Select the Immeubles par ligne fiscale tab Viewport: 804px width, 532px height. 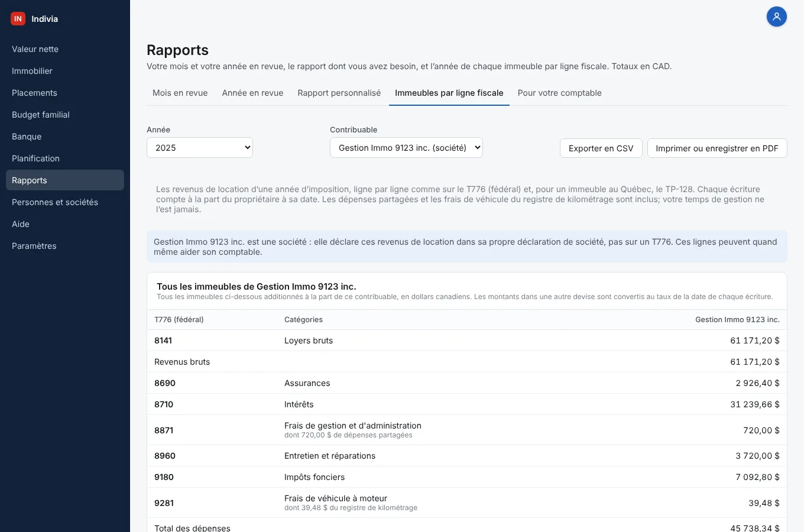449,93
